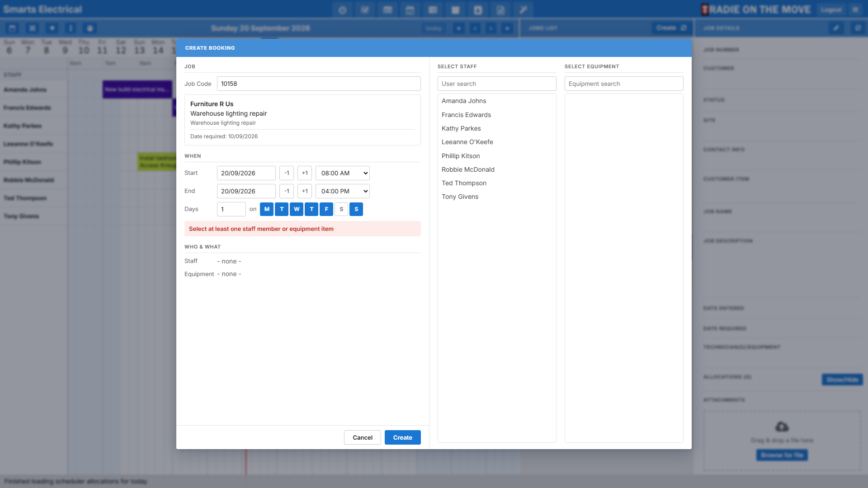Focus the User search box
Viewport: 868px width, 488px height.
(x=497, y=84)
